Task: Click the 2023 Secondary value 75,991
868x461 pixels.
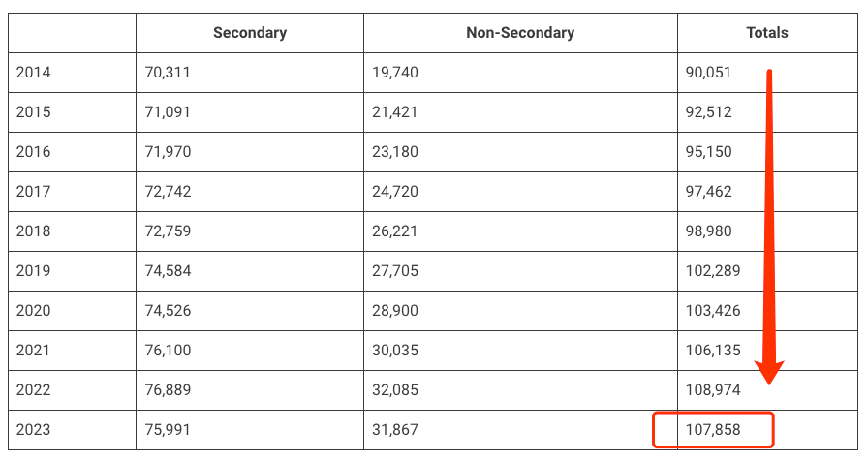Action: click(168, 429)
